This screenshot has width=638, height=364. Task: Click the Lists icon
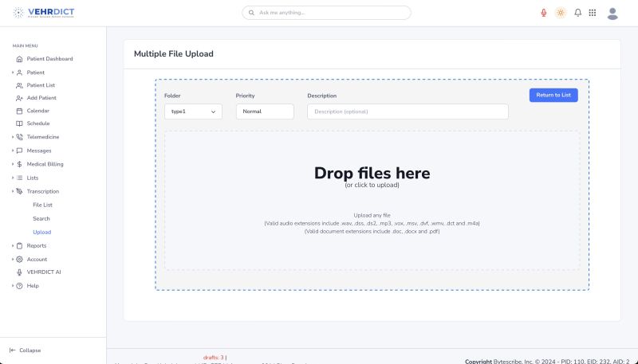(x=19, y=178)
